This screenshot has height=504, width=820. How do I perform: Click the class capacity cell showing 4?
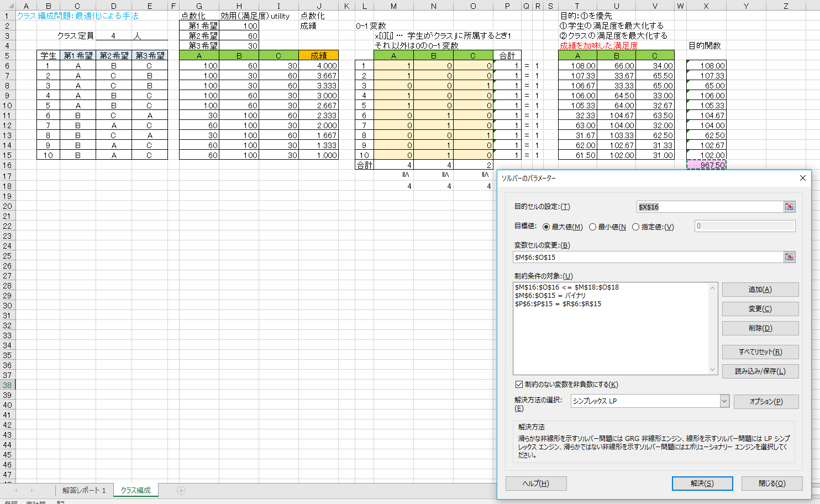(113, 36)
